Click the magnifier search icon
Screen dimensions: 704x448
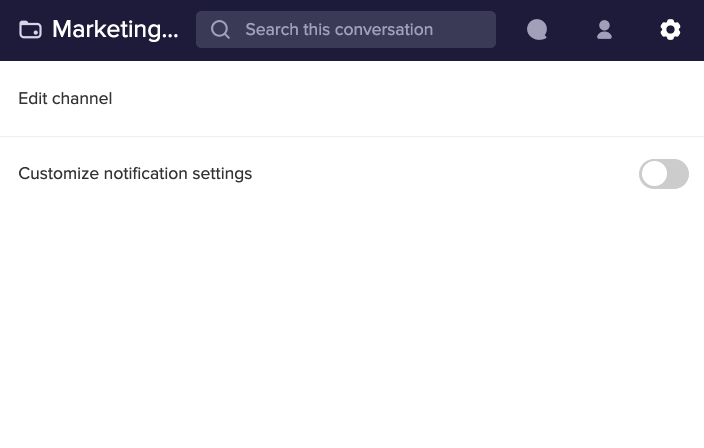(220, 30)
